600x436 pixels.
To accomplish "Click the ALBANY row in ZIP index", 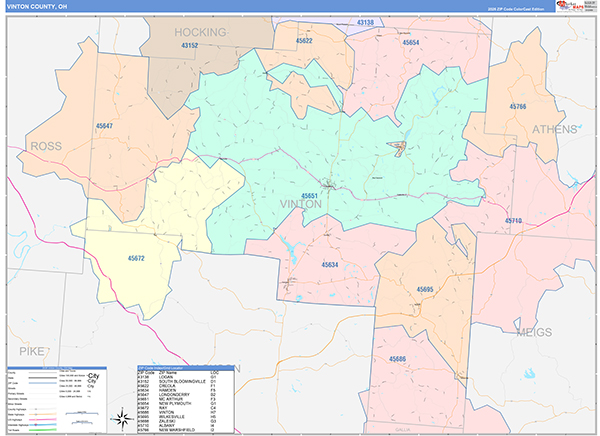I will coord(186,426).
